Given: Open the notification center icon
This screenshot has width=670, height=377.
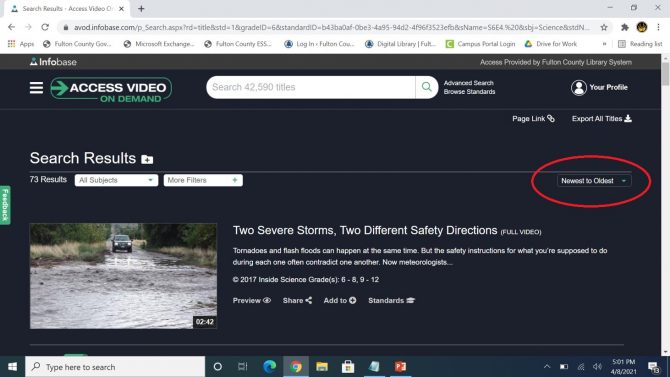Looking at the screenshot, I should (x=653, y=367).
